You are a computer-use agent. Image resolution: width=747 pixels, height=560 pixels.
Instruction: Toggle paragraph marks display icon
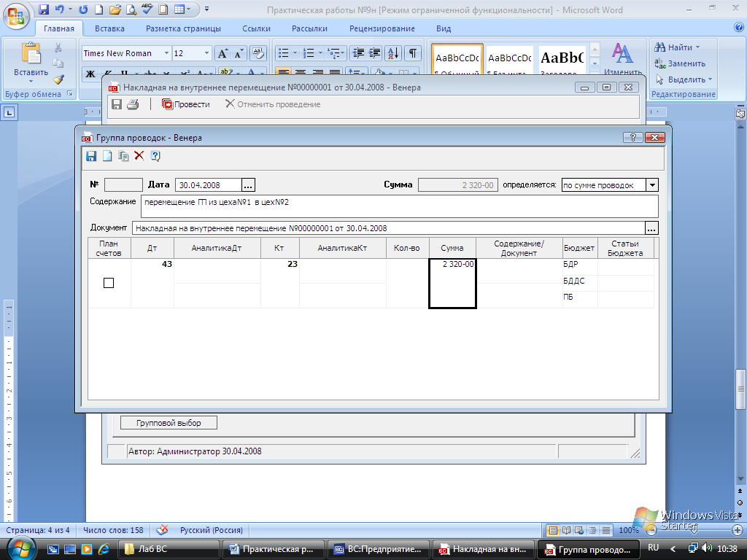[413, 53]
